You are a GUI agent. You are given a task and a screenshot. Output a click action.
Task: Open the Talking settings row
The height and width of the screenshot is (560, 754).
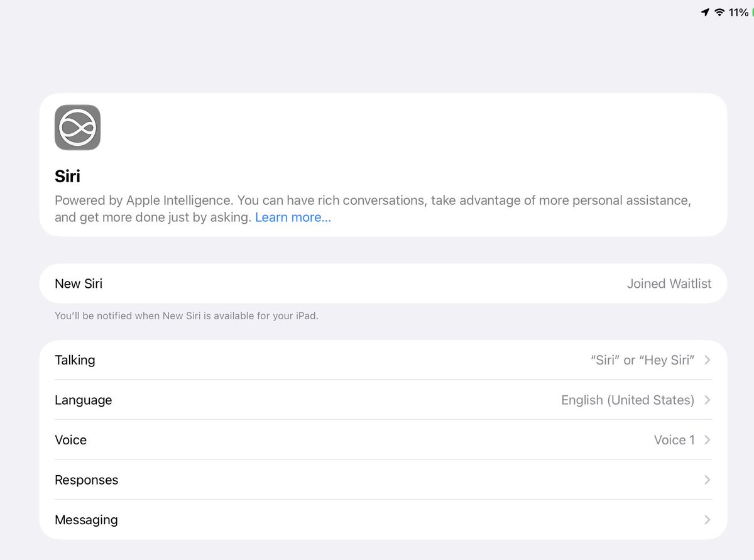[383, 360]
